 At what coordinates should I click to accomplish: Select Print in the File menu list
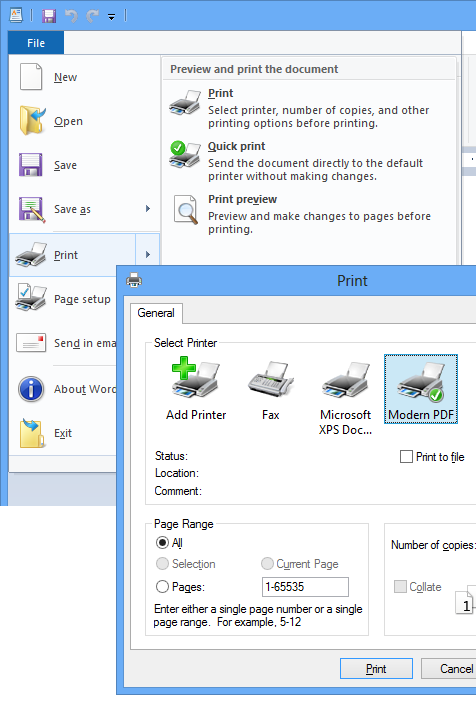pyautogui.click(x=72, y=255)
